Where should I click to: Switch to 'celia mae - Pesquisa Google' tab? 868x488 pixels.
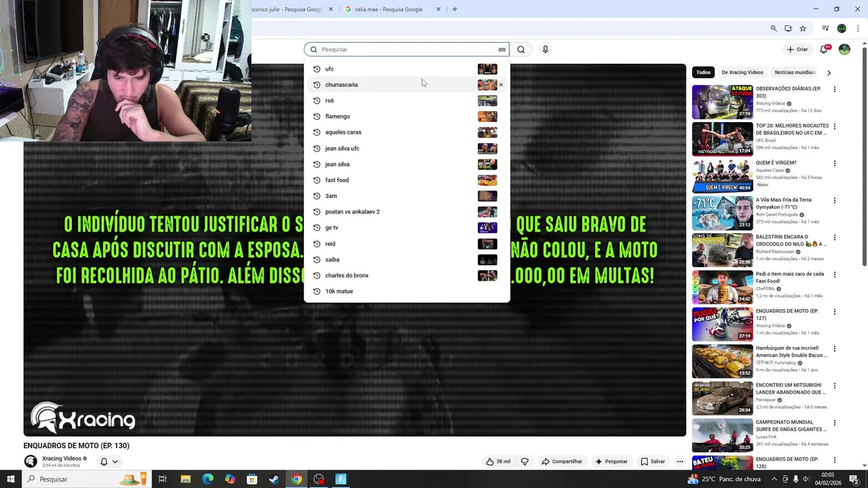click(389, 9)
